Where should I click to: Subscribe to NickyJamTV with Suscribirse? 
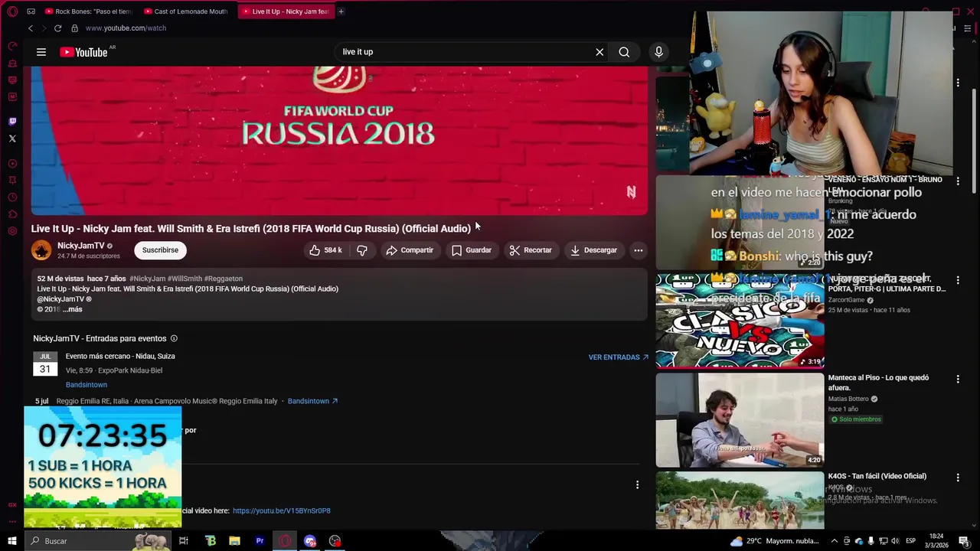[x=160, y=250]
